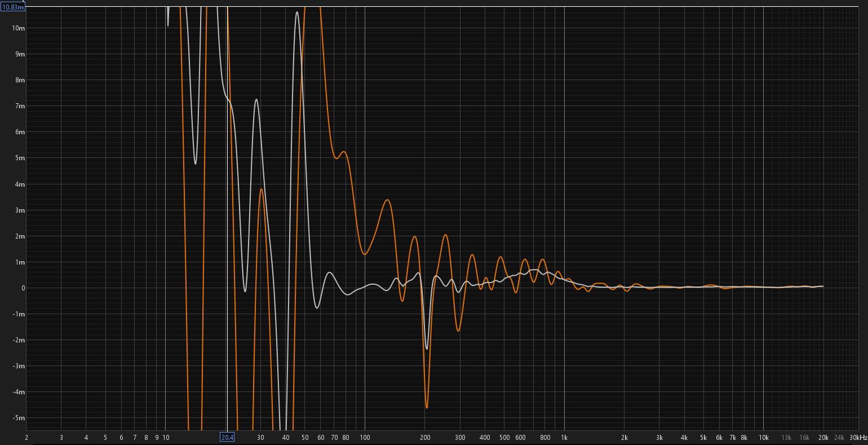Screen dimensions: 868x445
Task: Click the 8k frequency axis label
Action: click(x=744, y=438)
